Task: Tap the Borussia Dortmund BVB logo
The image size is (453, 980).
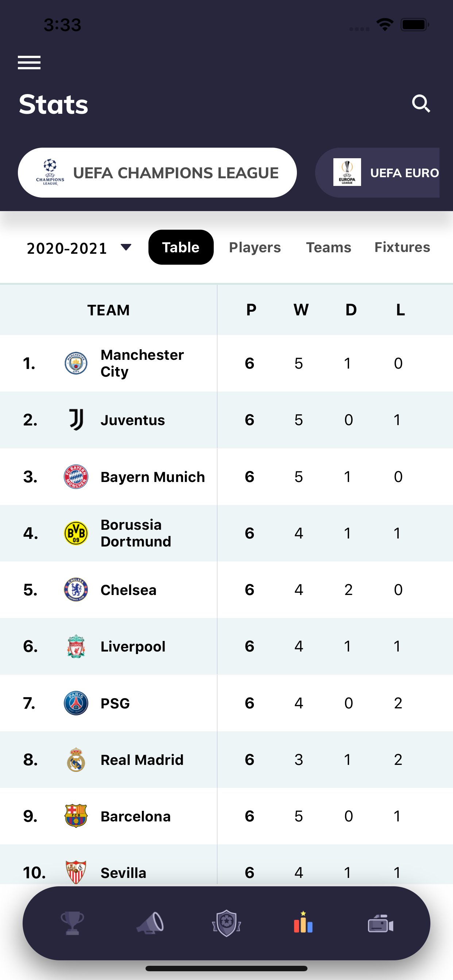Action: click(x=76, y=533)
